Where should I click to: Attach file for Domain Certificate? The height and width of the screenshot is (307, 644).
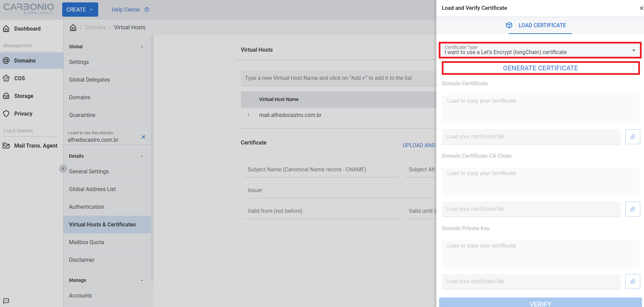point(633,137)
